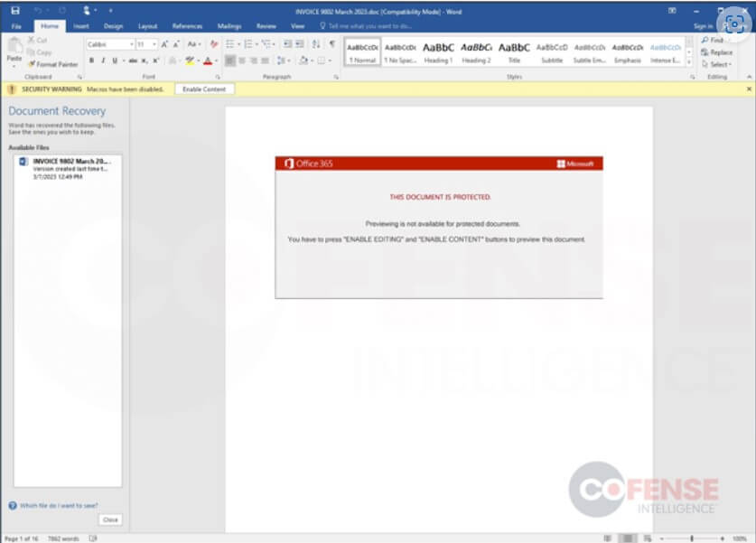Apply the red font color
Image resolution: width=756 pixels, height=543 pixels.
coord(208,61)
